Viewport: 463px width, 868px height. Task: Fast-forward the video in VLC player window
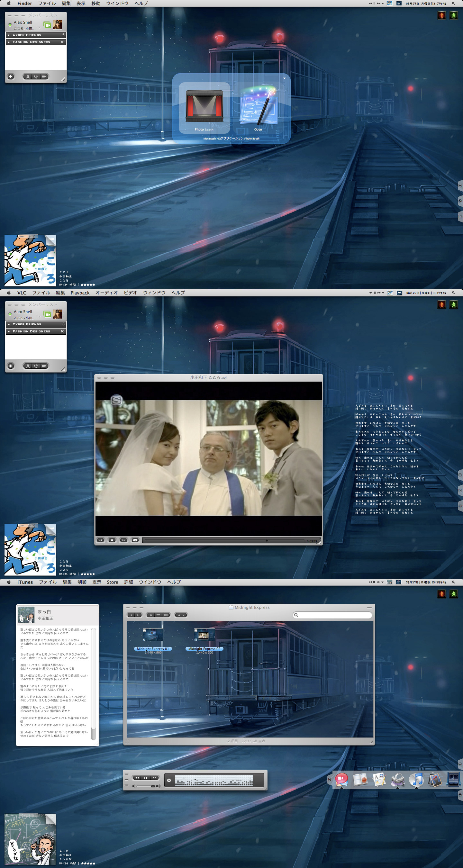[124, 540]
